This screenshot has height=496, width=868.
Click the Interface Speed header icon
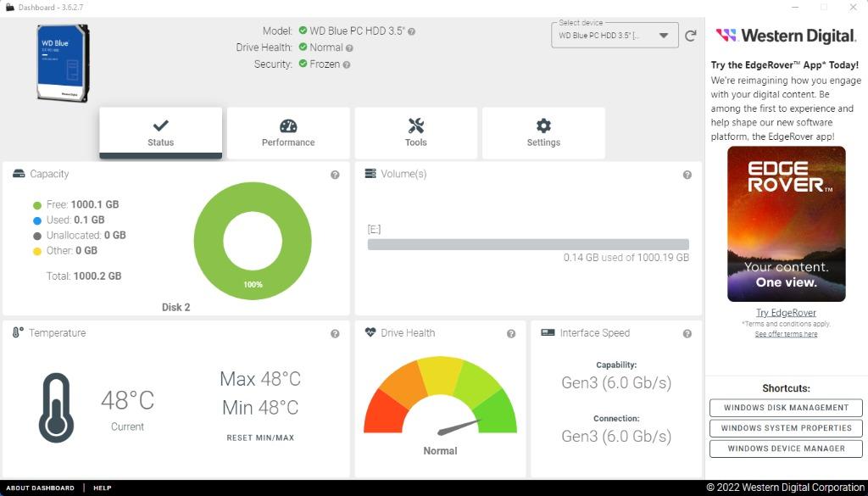(x=548, y=332)
